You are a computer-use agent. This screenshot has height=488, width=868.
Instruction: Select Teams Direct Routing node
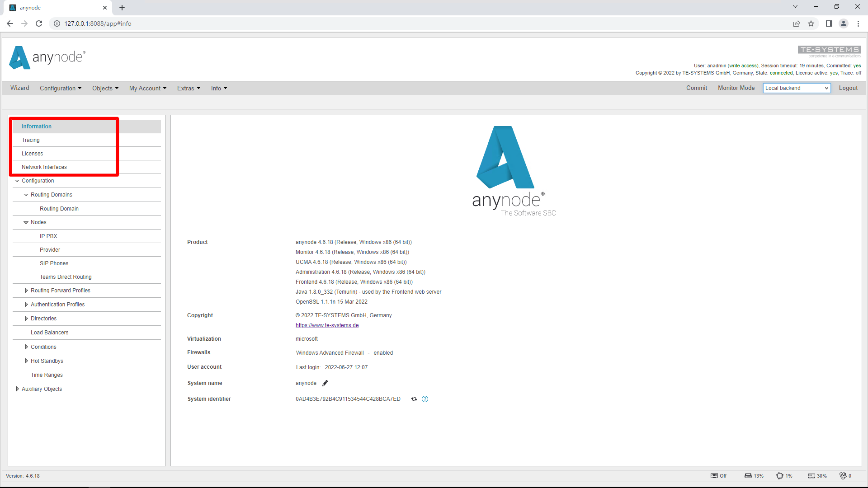pyautogui.click(x=66, y=277)
